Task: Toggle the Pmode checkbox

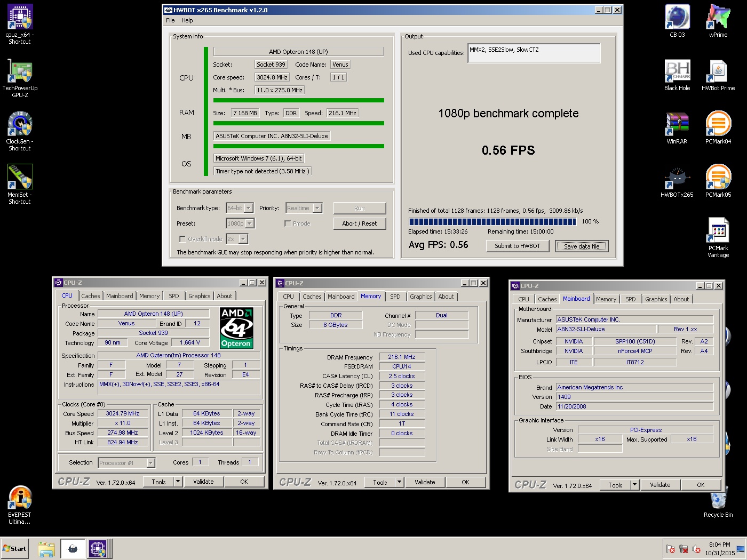Action: click(288, 223)
